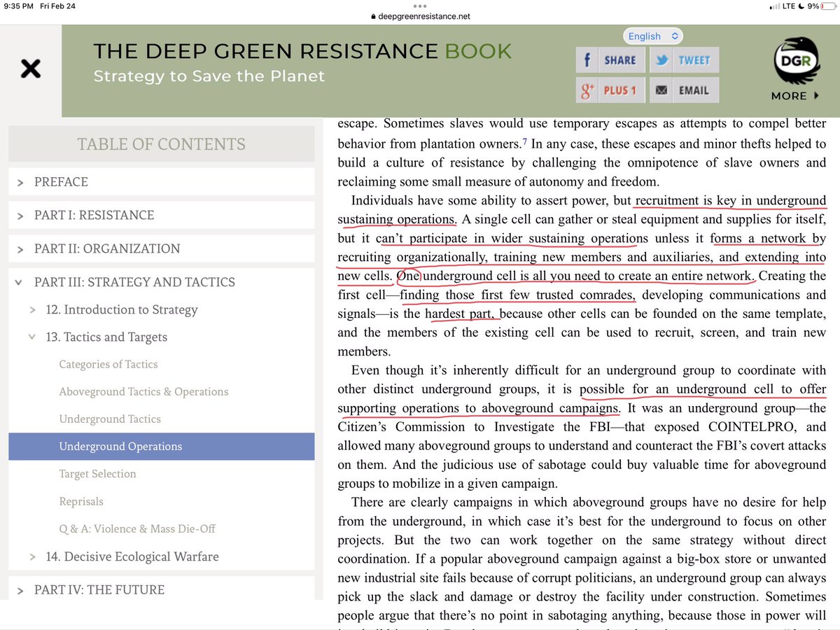This screenshot has width=840, height=630.
Task: Go to the Underground Tactics section
Action: (110, 419)
